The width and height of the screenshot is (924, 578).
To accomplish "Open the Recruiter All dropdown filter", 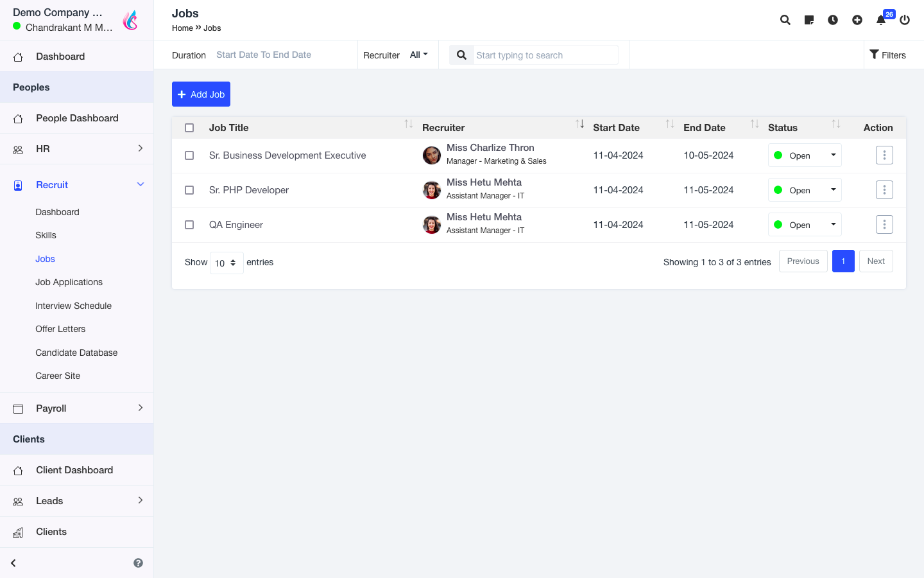I will [418, 55].
